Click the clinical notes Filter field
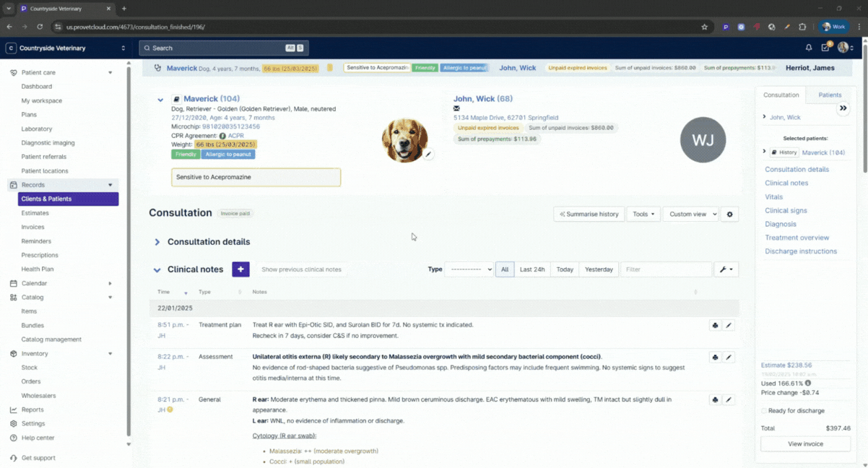This screenshot has width=868, height=468. click(x=666, y=269)
